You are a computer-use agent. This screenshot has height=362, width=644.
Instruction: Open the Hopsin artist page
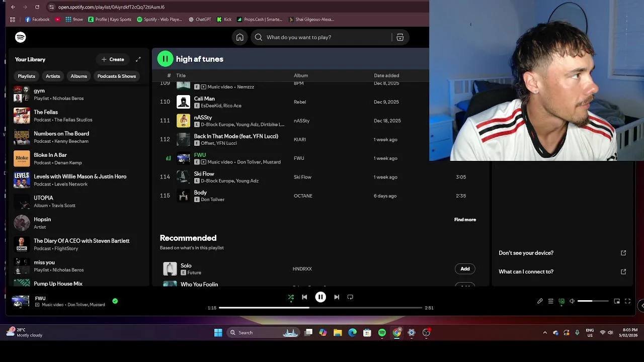(x=78, y=223)
